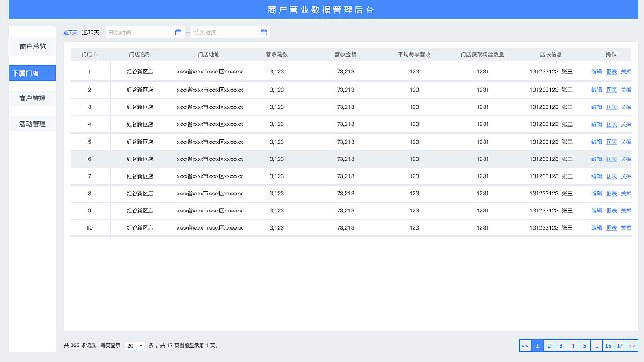Click 关掉 for store ID 6
The image size is (644, 362).
point(626,159)
